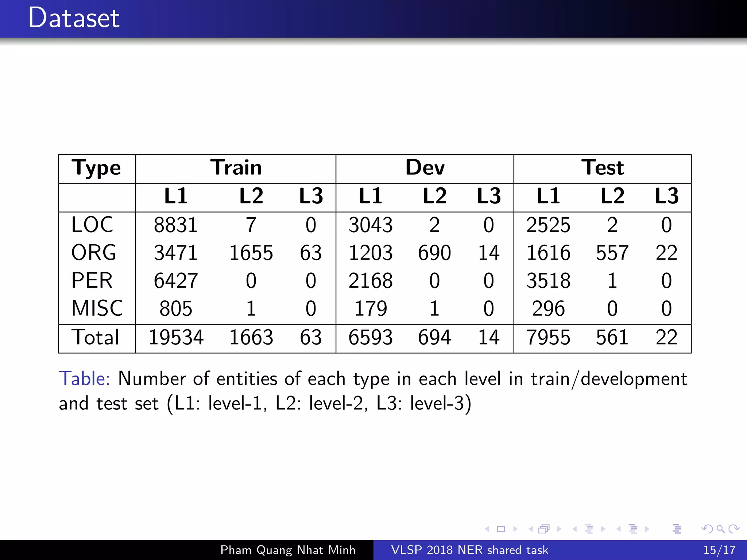Click the previous slide arrow
Viewport: 747px width, 560px height.
[487, 529]
